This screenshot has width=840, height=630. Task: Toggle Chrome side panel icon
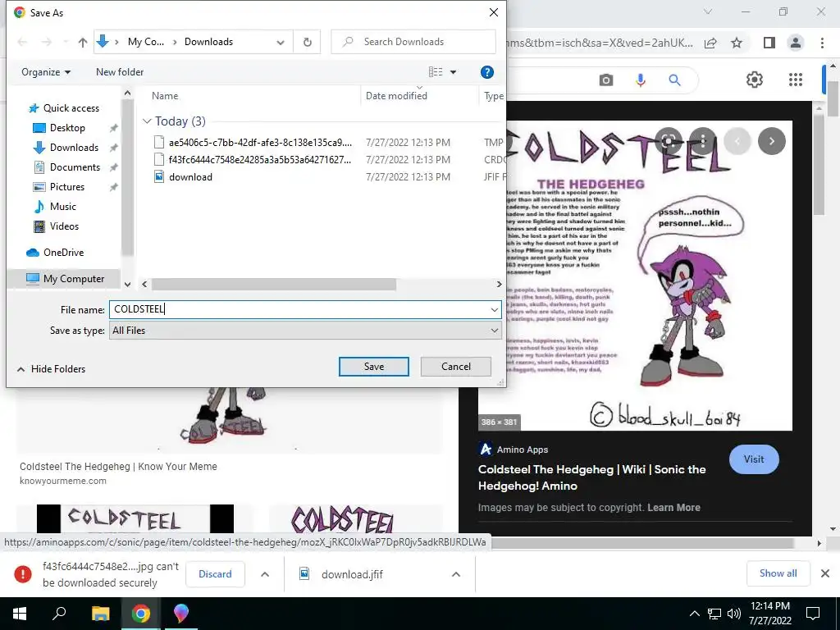(769, 43)
